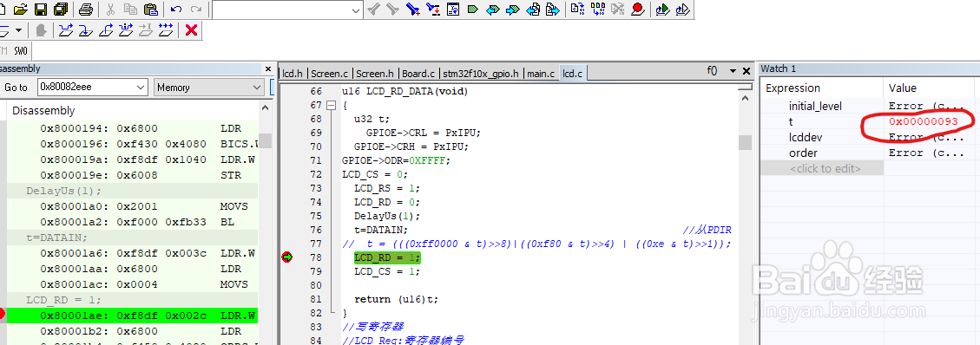Switch to the stm32f10x_gpio.h tab
Screen dimensions: 980x345
click(481, 74)
